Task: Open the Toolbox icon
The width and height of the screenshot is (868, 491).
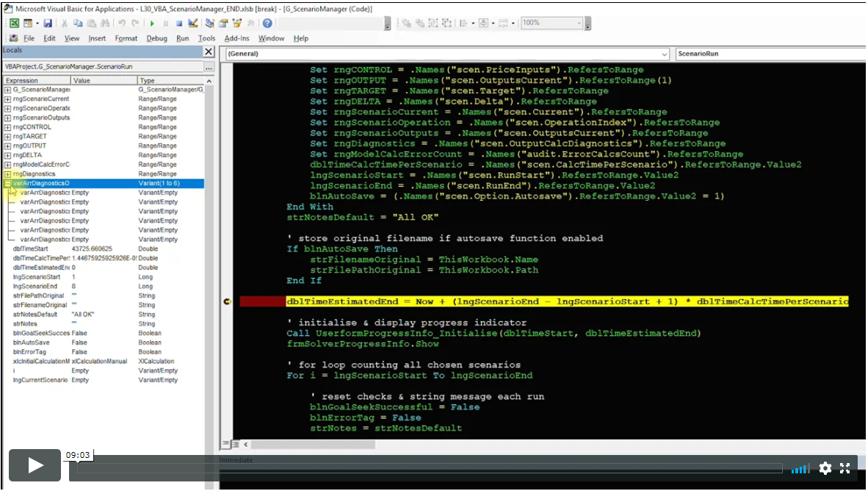Action: pyautogui.click(x=250, y=23)
